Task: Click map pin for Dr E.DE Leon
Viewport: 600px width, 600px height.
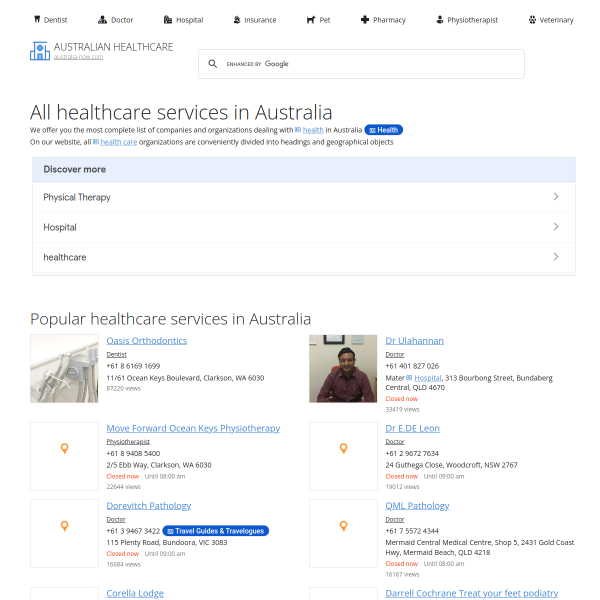Action: click(x=344, y=448)
